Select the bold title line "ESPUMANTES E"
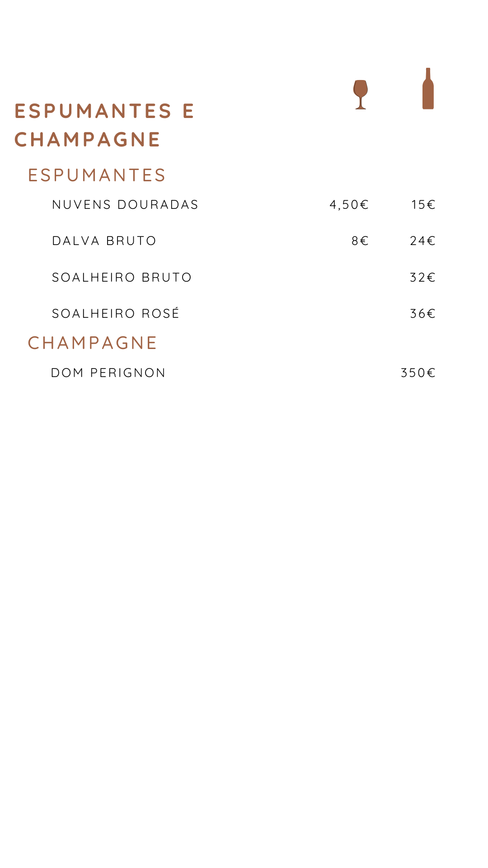This screenshot has width=488, height=868. pyautogui.click(x=104, y=111)
